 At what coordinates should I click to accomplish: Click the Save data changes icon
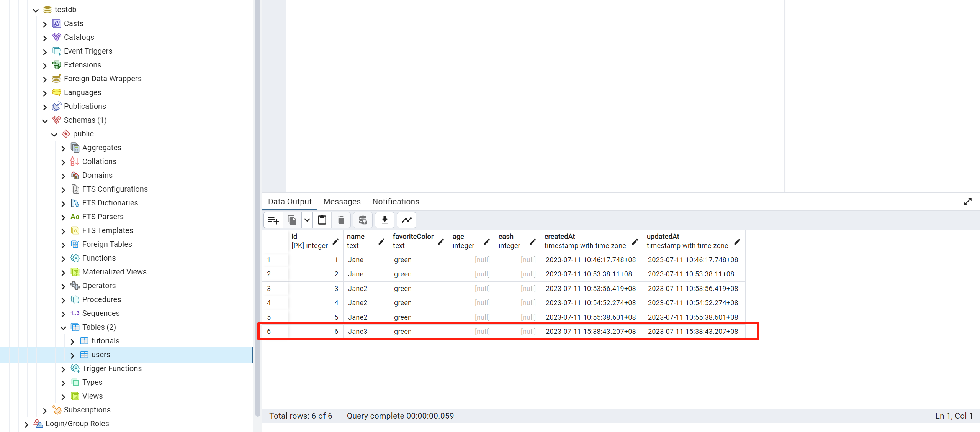coord(363,220)
